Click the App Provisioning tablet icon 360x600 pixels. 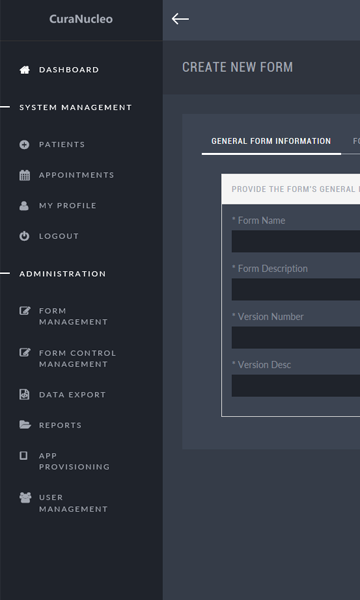coord(24,455)
